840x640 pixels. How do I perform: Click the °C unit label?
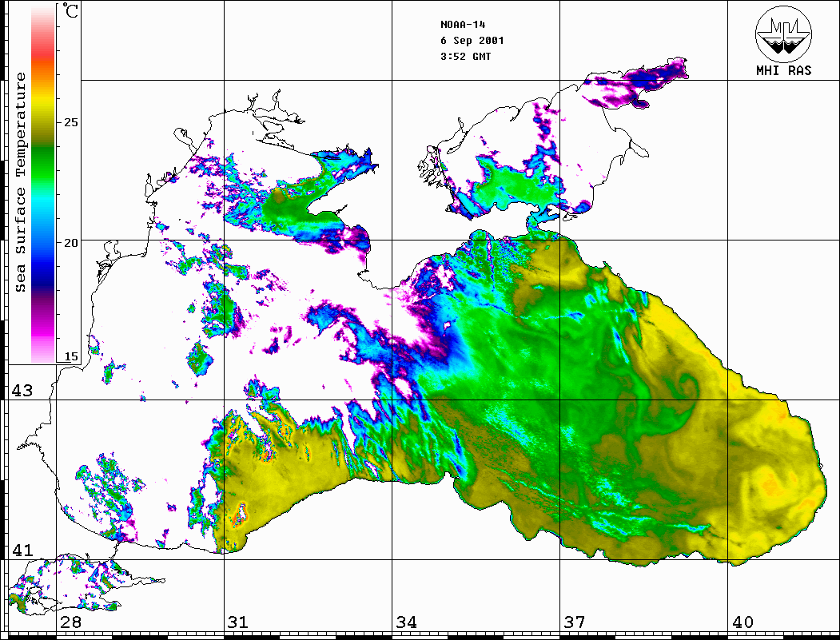tap(70, 10)
